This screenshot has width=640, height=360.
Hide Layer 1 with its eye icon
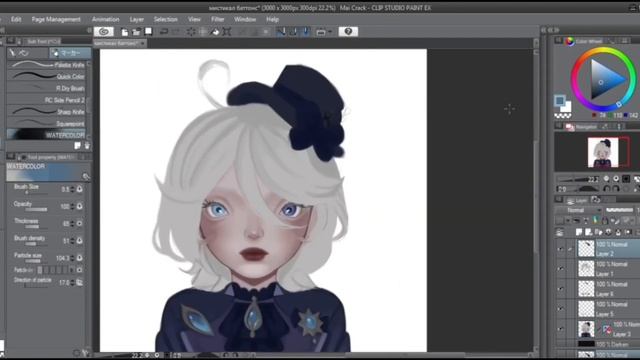pyautogui.click(x=560, y=269)
